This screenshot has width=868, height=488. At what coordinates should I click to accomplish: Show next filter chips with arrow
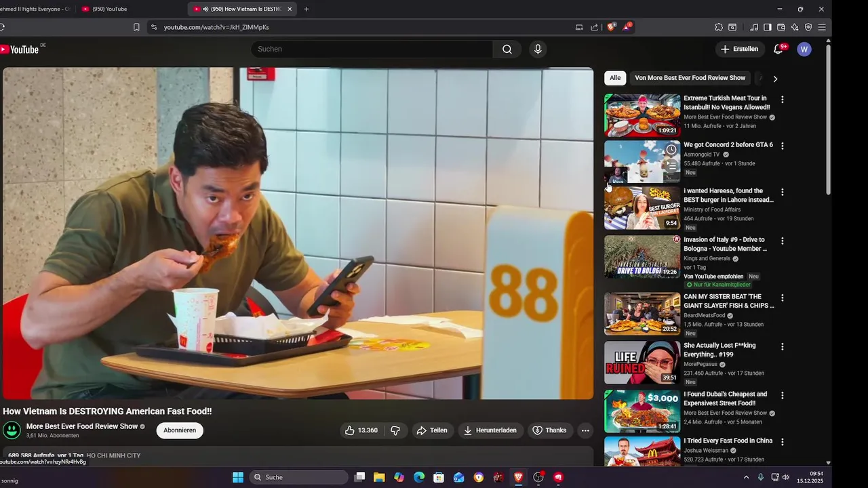pyautogui.click(x=775, y=79)
